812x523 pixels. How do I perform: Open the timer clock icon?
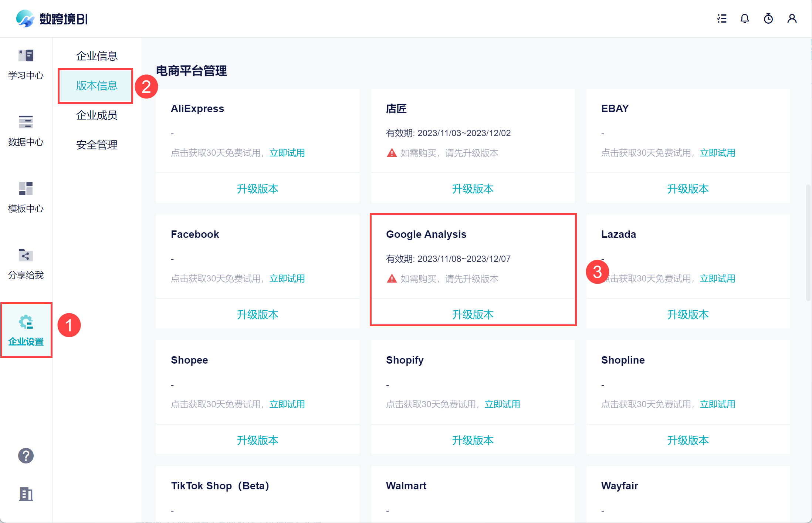pyautogui.click(x=768, y=18)
